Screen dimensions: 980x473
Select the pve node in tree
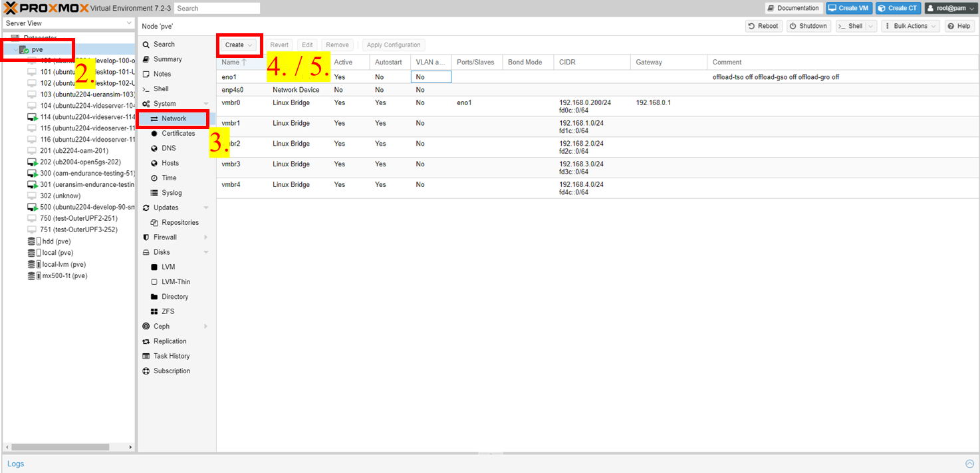tap(37, 49)
